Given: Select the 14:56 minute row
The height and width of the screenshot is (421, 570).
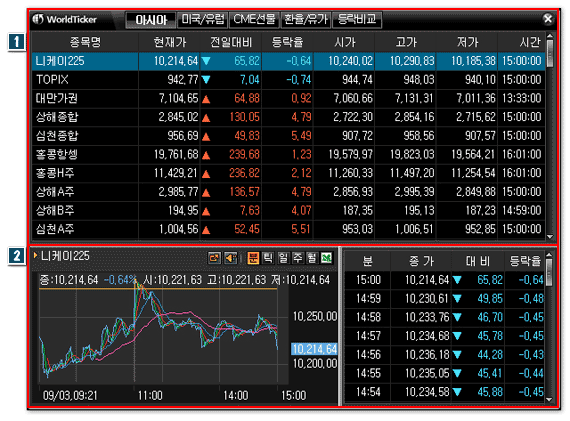Looking at the screenshot, I should (444, 355).
